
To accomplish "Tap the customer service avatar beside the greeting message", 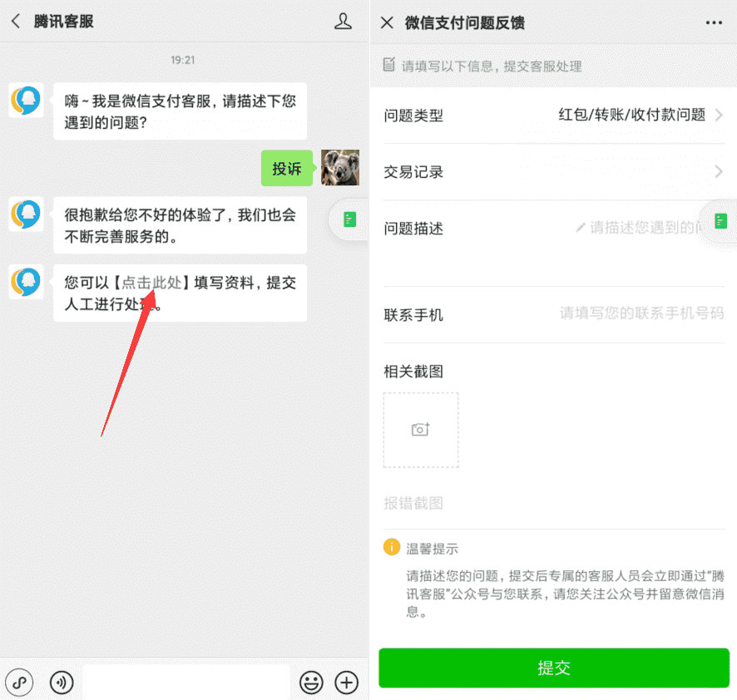I will click(x=27, y=100).
